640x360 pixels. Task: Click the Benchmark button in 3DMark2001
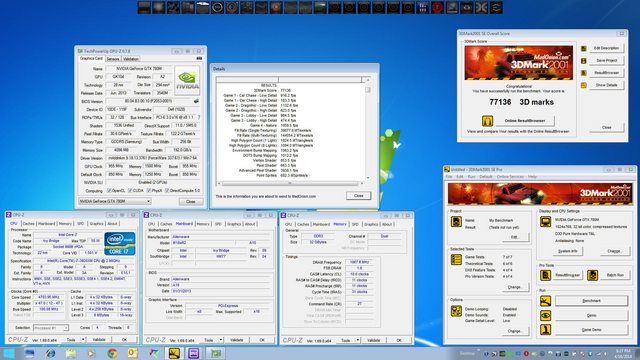point(591,301)
